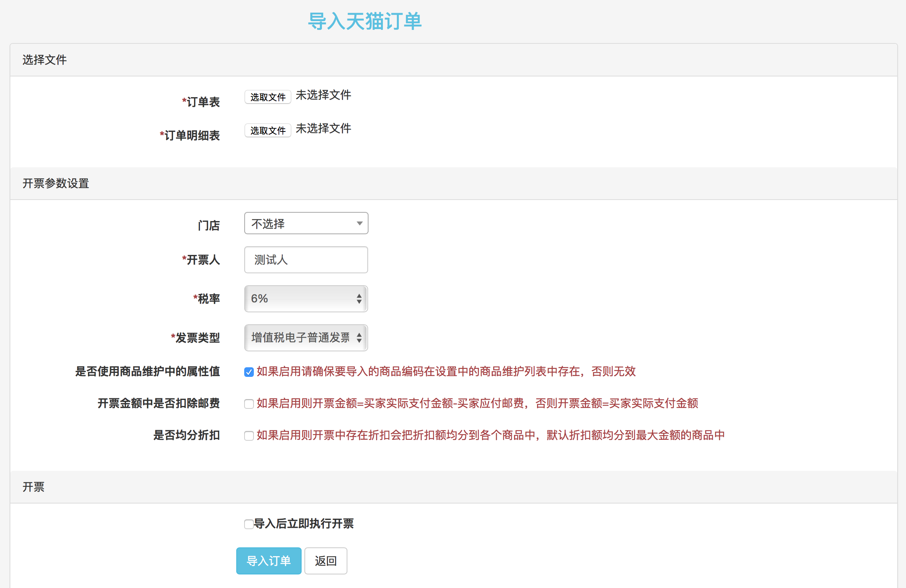
Task: Enable 开票金额中是否扣除邮费 checkbox
Action: pyautogui.click(x=249, y=404)
